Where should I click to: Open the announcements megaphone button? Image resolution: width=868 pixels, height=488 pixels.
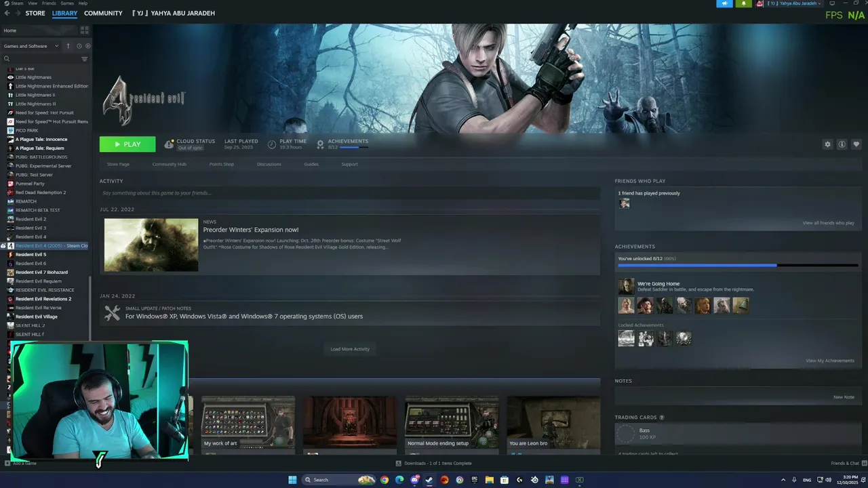(724, 3)
